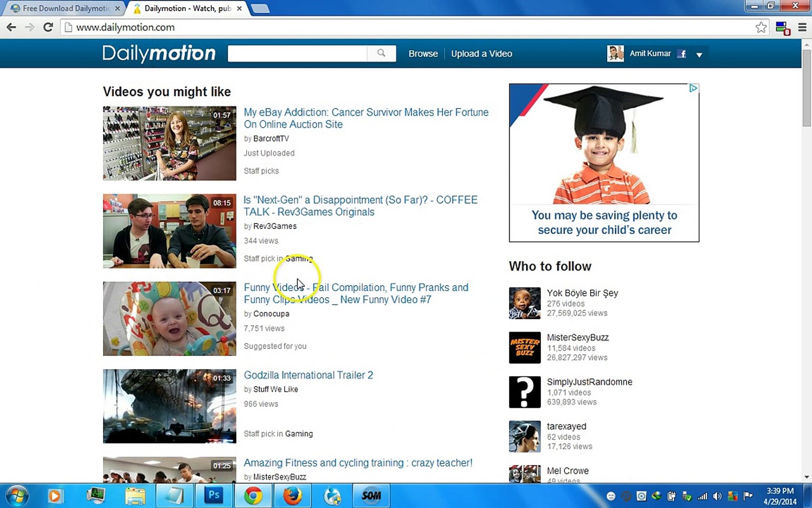Expand hidden icons arrow in the system tray
The height and width of the screenshot is (508, 812).
[611, 495]
